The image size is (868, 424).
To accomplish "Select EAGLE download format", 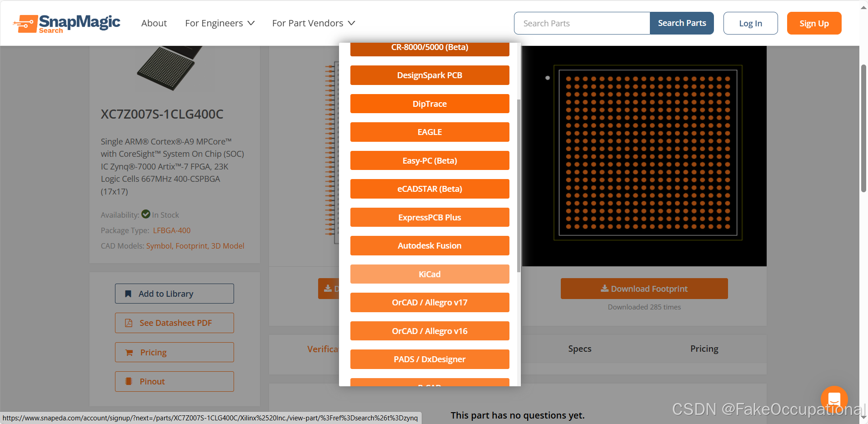I will click(x=430, y=132).
